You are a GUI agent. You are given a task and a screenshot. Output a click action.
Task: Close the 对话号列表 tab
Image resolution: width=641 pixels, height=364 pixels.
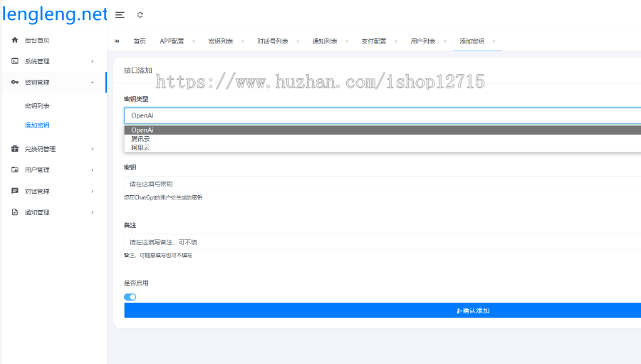(298, 41)
